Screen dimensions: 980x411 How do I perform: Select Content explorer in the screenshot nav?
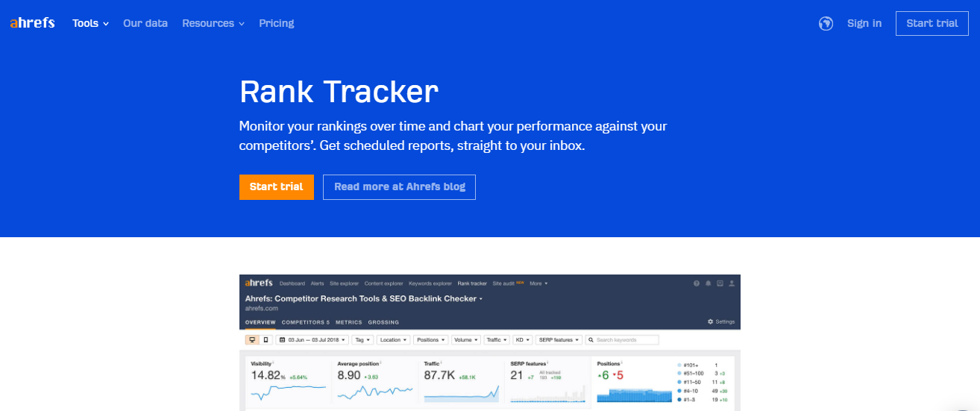(384, 283)
